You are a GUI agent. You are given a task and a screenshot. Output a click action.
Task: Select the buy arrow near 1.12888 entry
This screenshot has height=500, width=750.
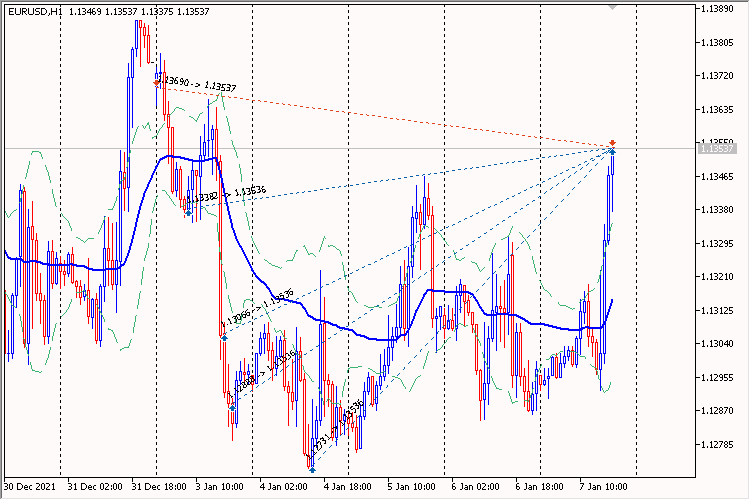click(x=232, y=407)
